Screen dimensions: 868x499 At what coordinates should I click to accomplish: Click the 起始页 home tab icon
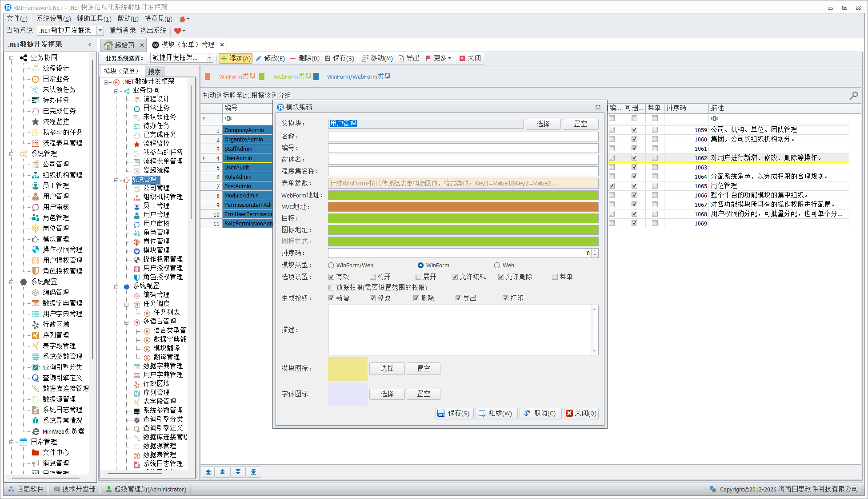[108, 45]
